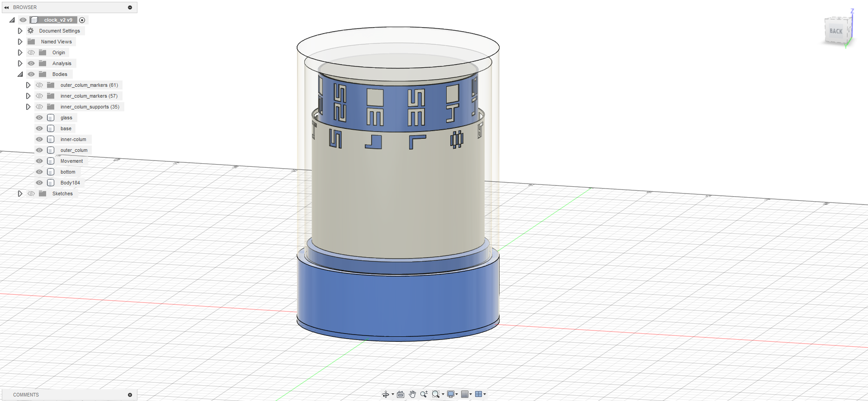Expand the Named Views node
The image size is (868, 401).
[20, 42]
